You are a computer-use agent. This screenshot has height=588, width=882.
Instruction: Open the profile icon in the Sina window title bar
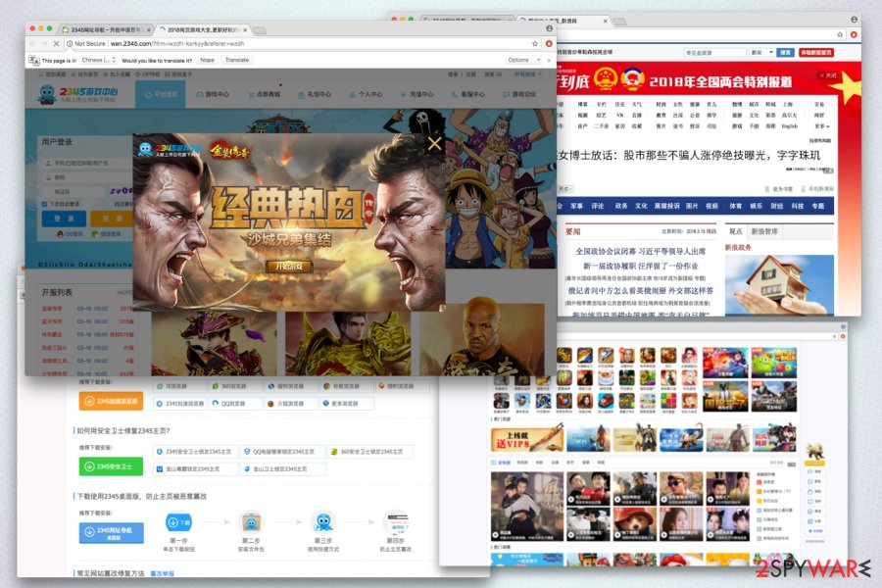(854, 20)
